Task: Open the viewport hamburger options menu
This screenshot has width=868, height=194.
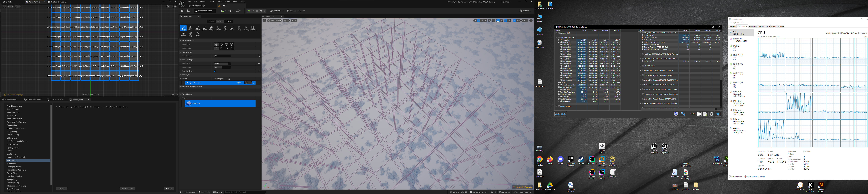Action: pyautogui.click(x=264, y=21)
